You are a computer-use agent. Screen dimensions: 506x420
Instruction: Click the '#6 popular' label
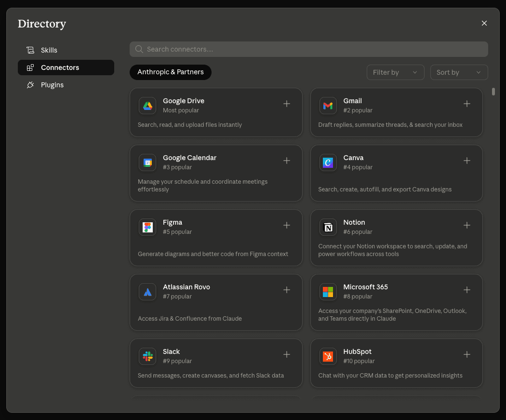(x=358, y=231)
